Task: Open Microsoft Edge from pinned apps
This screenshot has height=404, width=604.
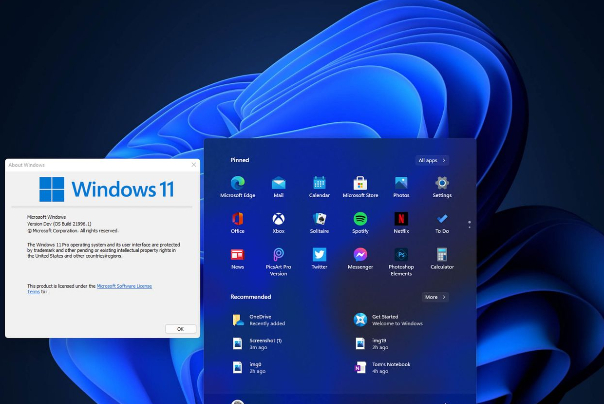Action: tap(238, 187)
